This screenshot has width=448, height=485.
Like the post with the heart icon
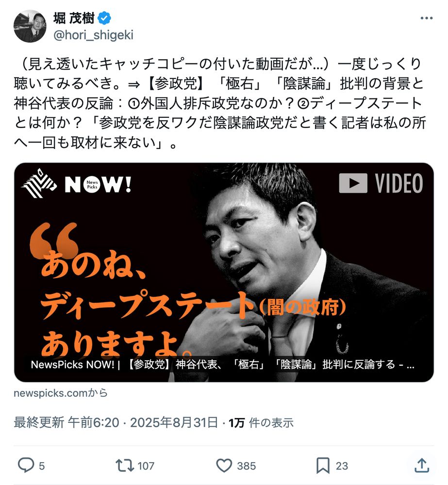click(x=224, y=466)
